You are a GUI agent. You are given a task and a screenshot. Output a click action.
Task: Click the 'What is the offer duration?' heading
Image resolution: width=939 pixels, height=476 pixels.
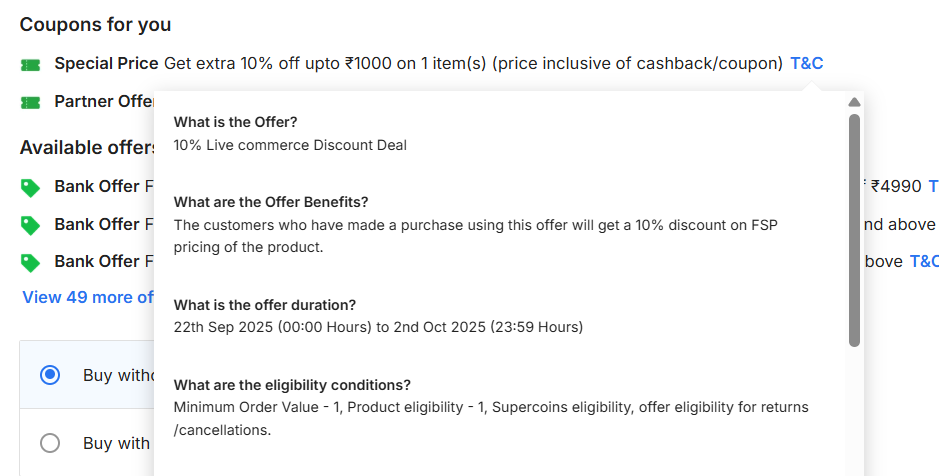pyautogui.click(x=265, y=305)
